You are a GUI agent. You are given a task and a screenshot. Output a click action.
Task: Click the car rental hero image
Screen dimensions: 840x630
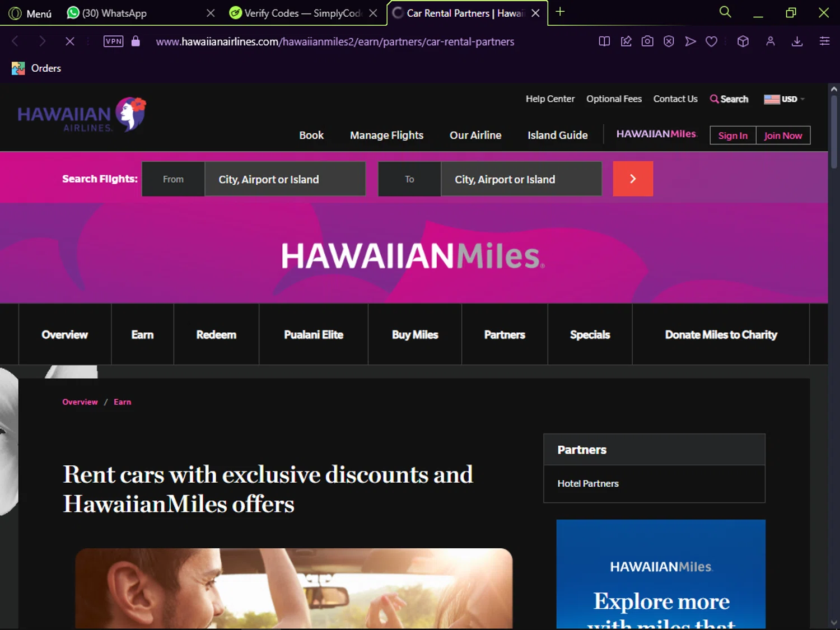click(x=294, y=588)
